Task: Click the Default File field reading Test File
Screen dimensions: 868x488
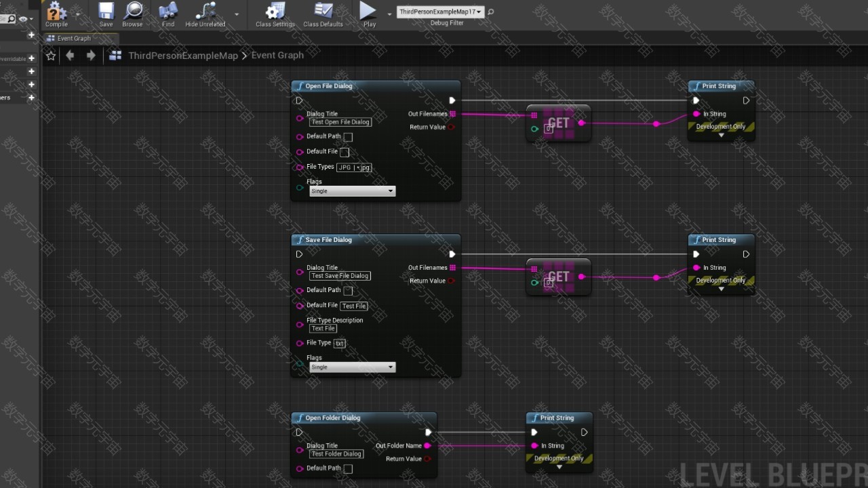Action: [x=354, y=306]
